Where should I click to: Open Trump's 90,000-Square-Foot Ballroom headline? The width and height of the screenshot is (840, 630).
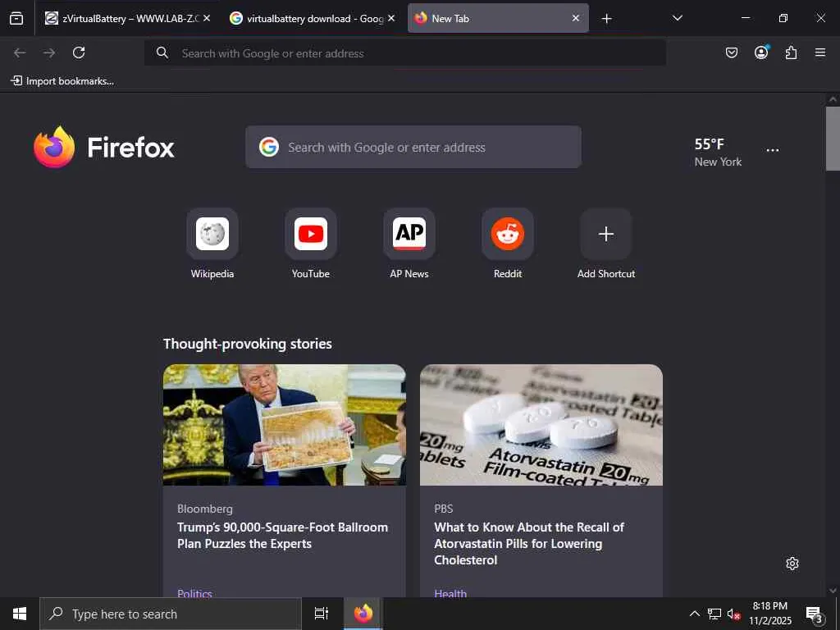pyautogui.click(x=282, y=535)
